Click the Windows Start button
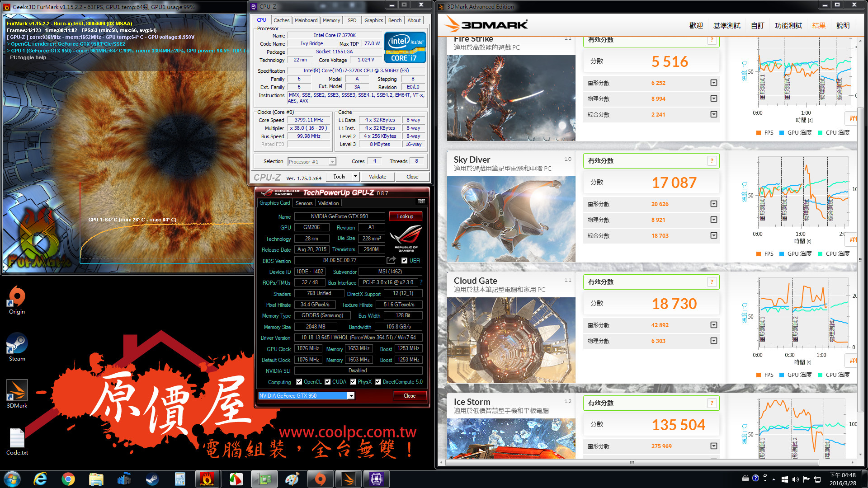 [12, 479]
